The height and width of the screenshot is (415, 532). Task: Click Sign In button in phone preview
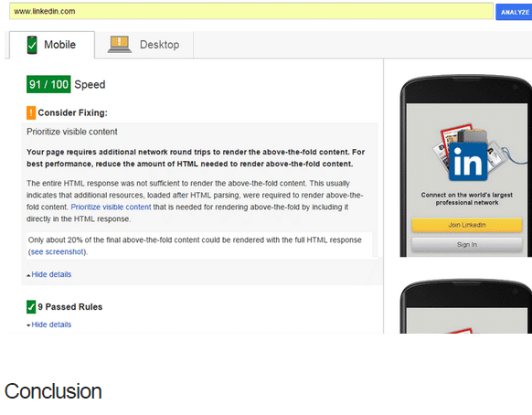pyautogui.click(x=467, y=244)
